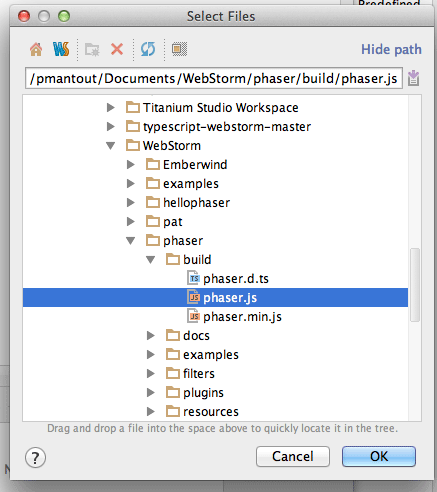Click the Hide path link

[x=391, y=49]
